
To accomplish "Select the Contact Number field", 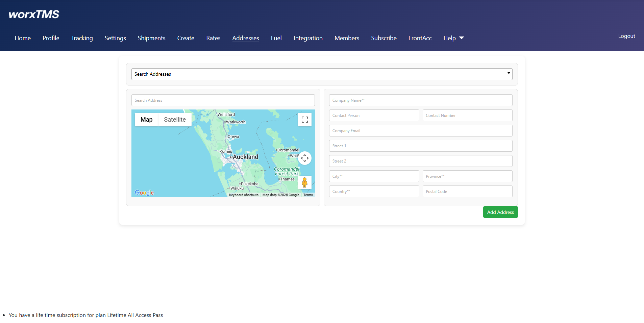I will [467, 116].
